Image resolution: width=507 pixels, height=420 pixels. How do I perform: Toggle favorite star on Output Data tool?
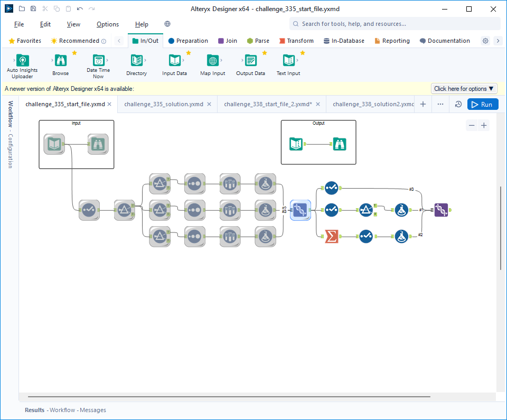click(265, 53)
